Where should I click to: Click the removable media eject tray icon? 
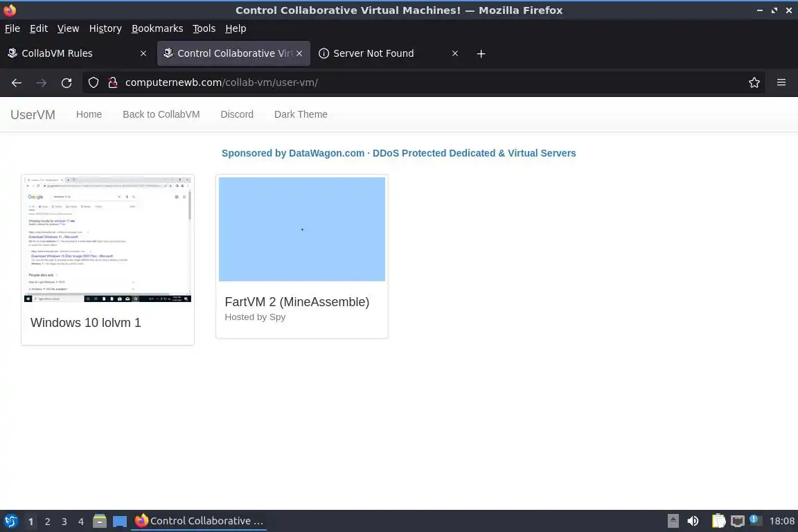coord(673,521)
